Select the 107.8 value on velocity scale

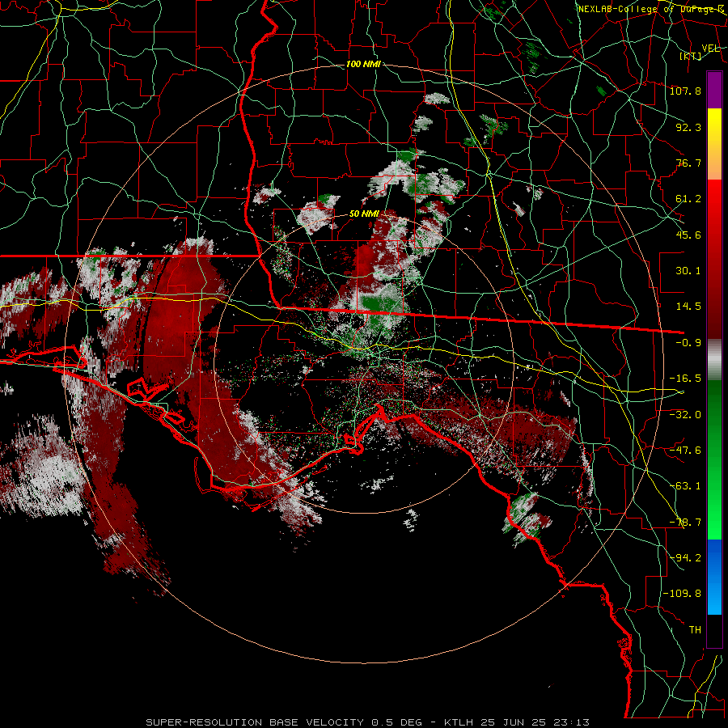pos(685,91)
